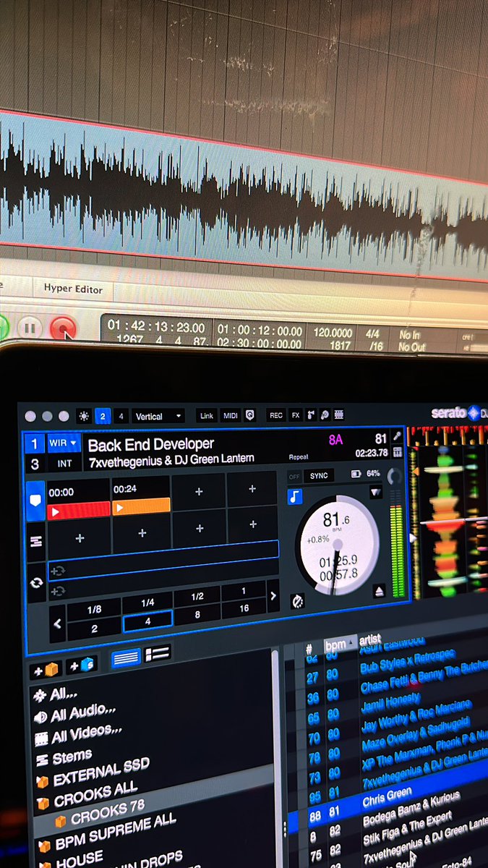Switch to 4 deck mode
The width and height of the screenshot is (488, 868).
point(121,416)
